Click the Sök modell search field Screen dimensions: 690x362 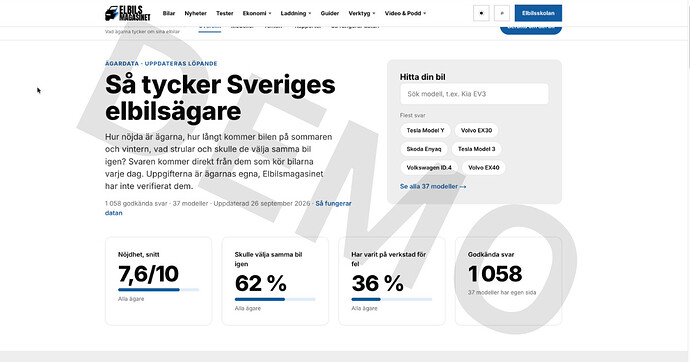click(x=474, y=94)
